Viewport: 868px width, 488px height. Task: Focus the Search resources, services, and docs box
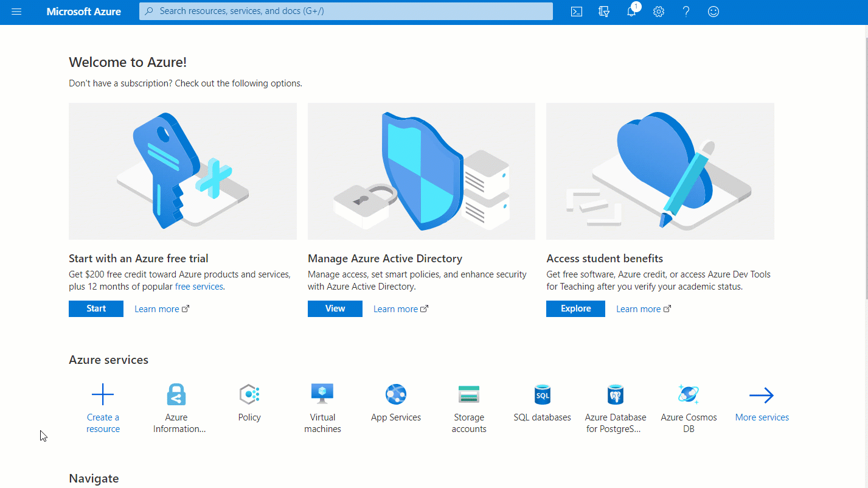pos(346,11)
